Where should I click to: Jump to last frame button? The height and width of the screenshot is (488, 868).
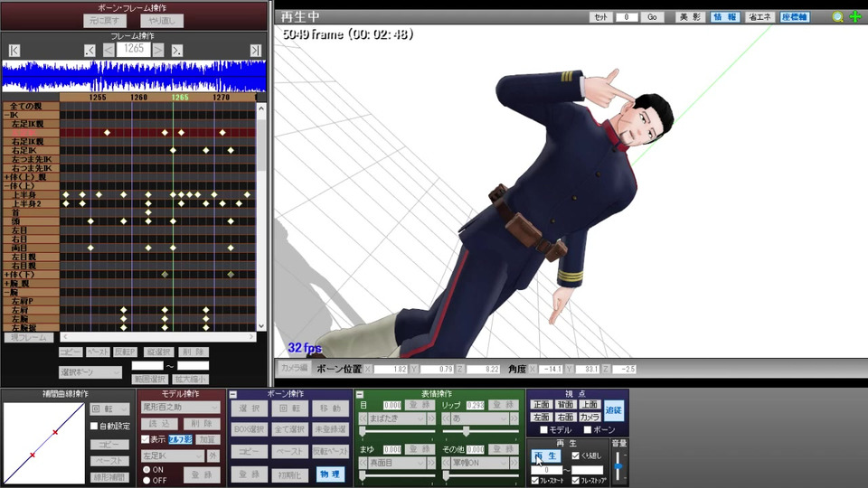(255, 51)
